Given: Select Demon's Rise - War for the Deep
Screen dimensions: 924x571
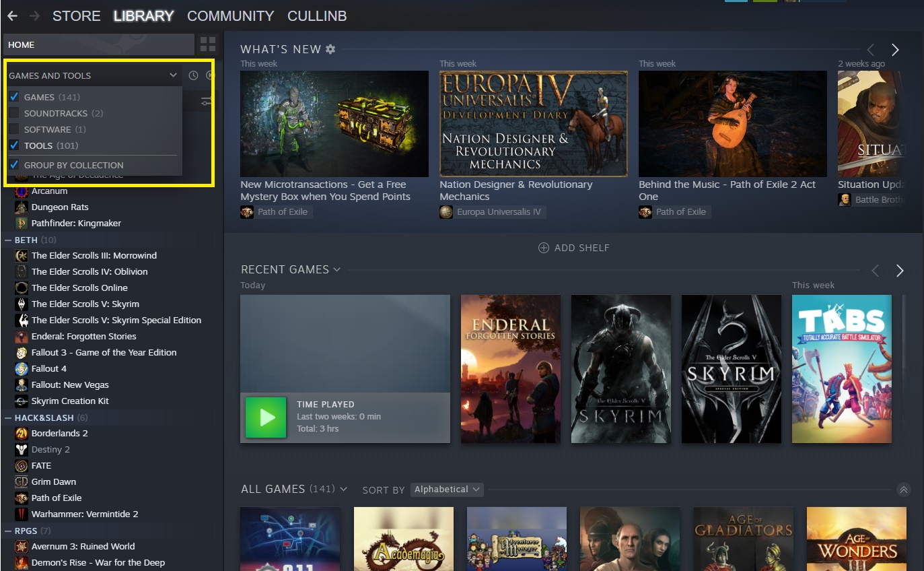Looking at the screenshot, I should tap(98, 563).
